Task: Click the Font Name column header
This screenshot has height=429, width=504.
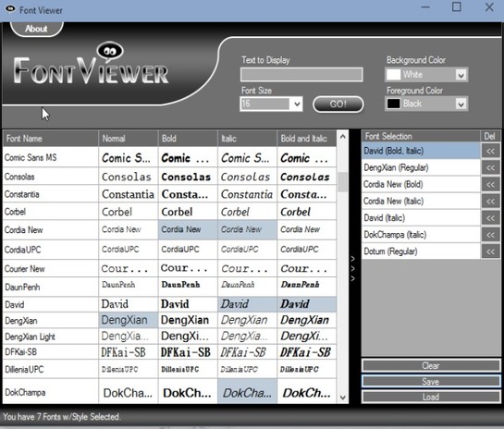Action: [x=51, y=139]
